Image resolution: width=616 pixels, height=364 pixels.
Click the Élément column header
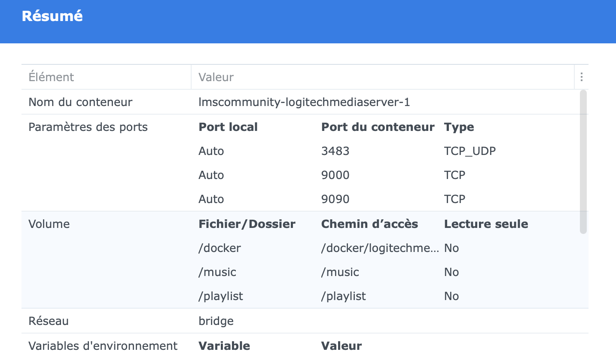(51, 77)
